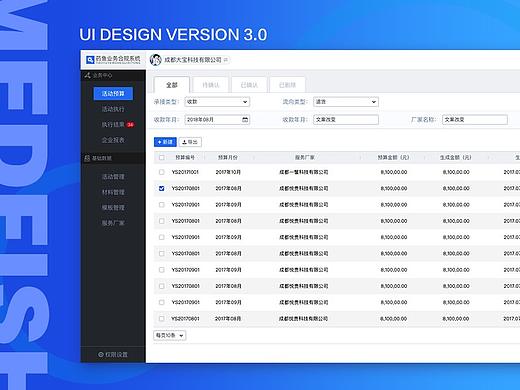
Task: Select 活动预算 in the sidebar
Action: click(113, 93)
